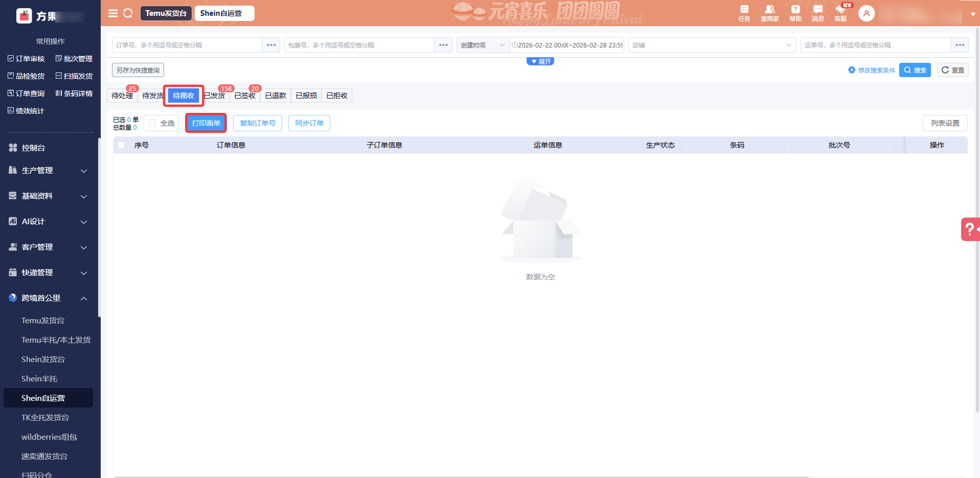Check 消息 messages in the top bar
This screenshot has width=980, height=478.
click(x=817, y=13)
